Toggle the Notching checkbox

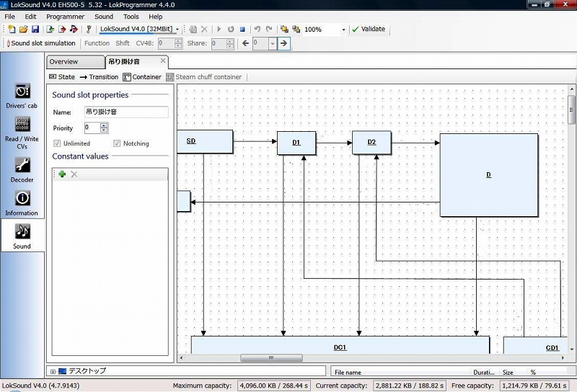point(117,143)
